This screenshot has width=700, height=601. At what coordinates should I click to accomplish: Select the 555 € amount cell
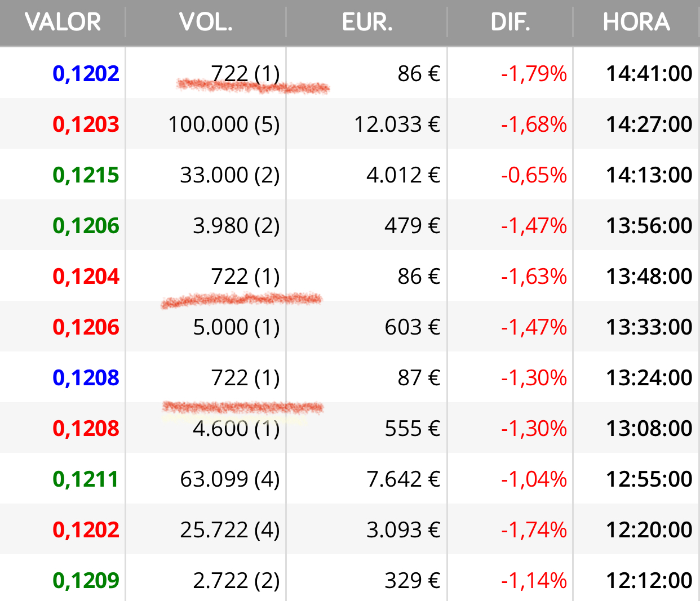point(413,429)
